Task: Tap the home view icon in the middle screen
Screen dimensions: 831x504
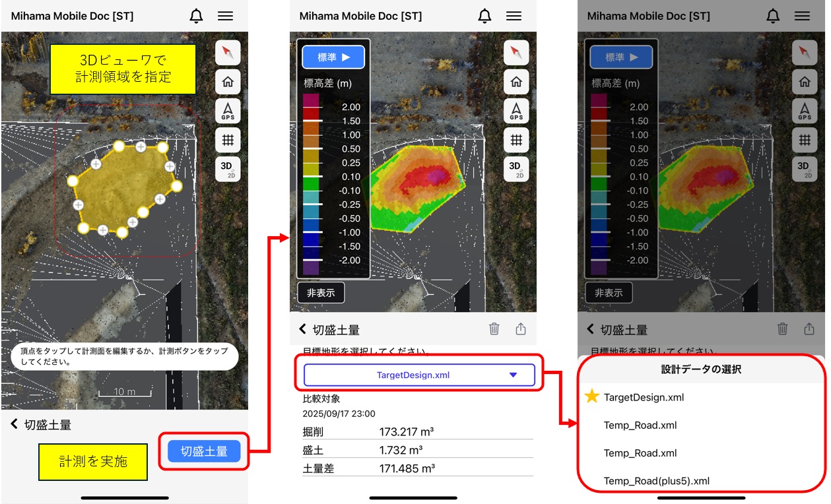Action: [516, 82]
